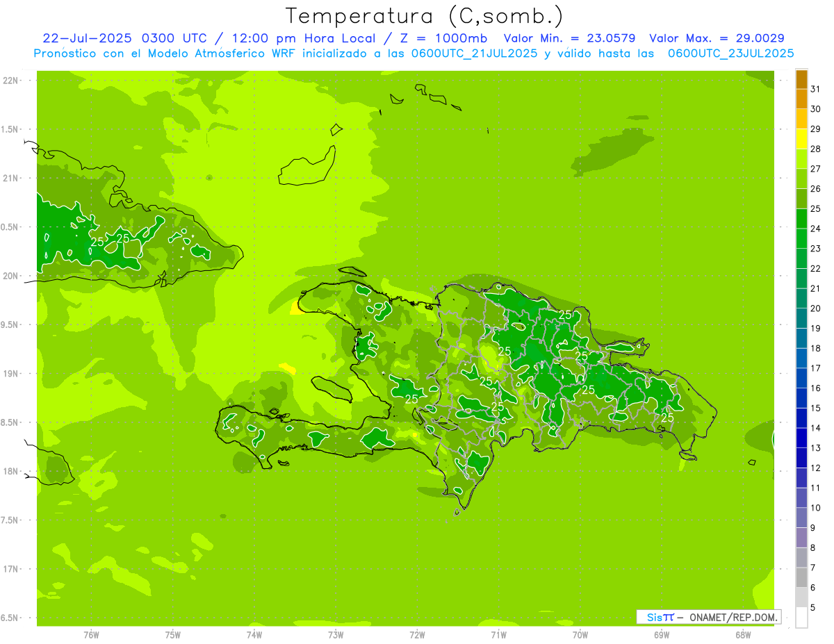
Task: Pick the amber swatch between 29 and 30
Action: [x=801, y=119]
